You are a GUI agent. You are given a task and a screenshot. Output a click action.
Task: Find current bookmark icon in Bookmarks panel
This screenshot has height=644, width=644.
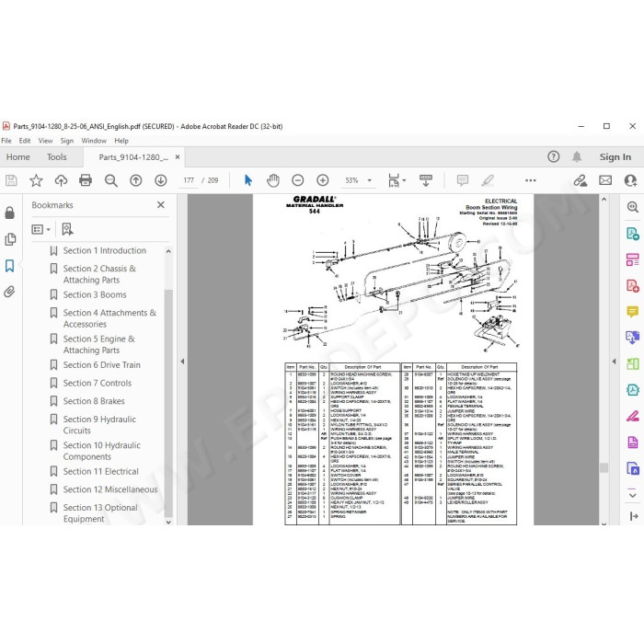[67, 229]
